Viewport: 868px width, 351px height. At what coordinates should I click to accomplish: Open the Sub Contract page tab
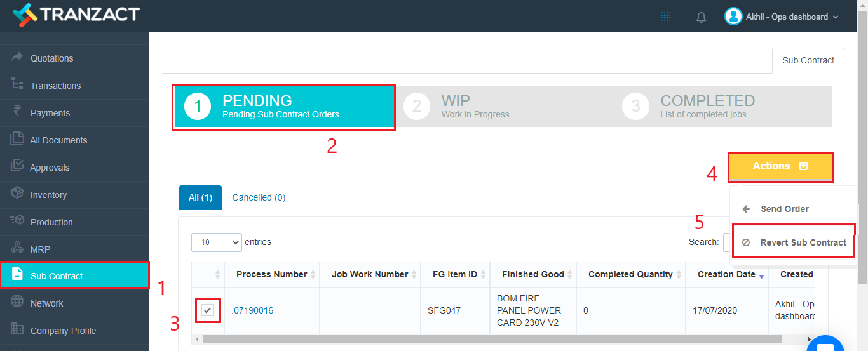click(x=808, y=60)
